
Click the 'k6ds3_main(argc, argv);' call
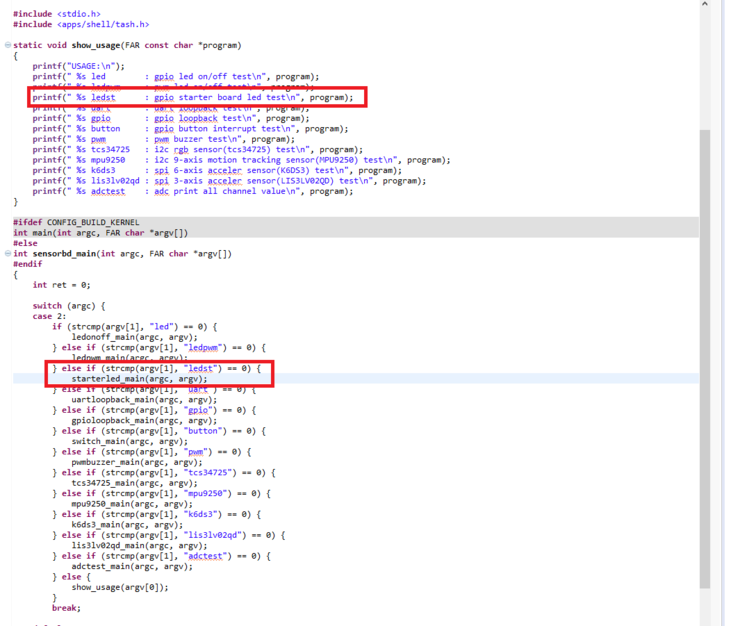pos(127,524)
